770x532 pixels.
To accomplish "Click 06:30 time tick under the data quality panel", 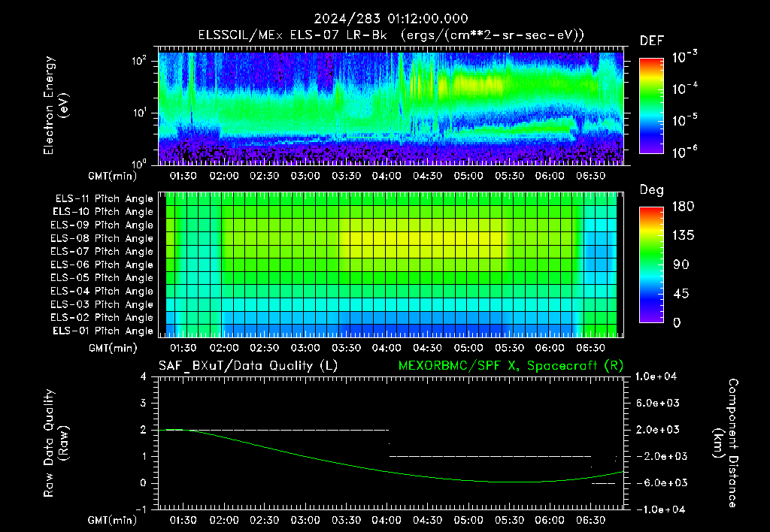I will coord(590,520).
